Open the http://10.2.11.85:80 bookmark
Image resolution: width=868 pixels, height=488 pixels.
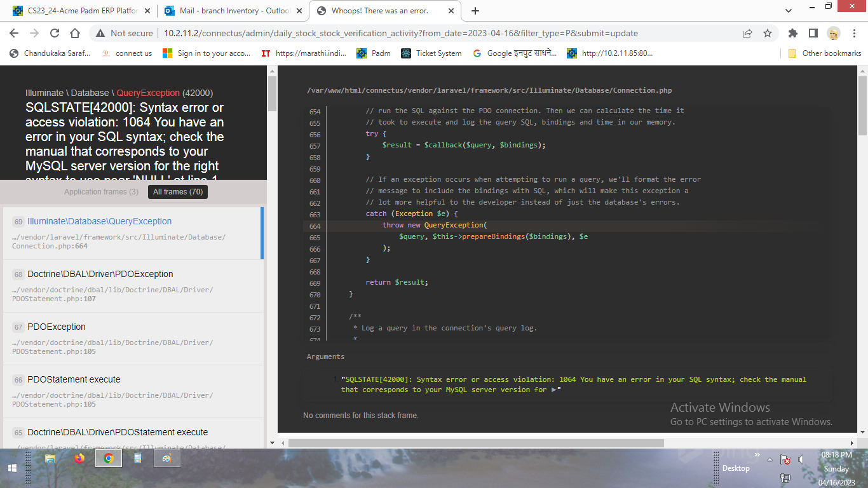(610, 53)
